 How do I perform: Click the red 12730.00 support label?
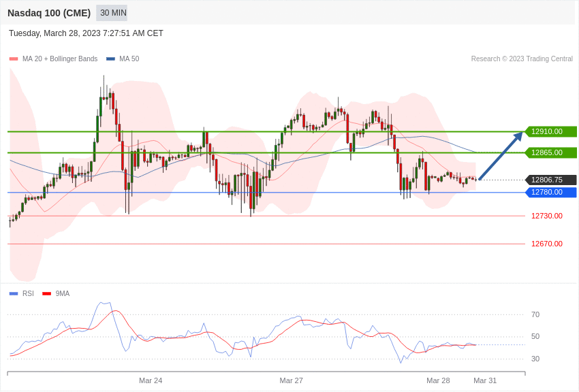click(x=547, y=216)
